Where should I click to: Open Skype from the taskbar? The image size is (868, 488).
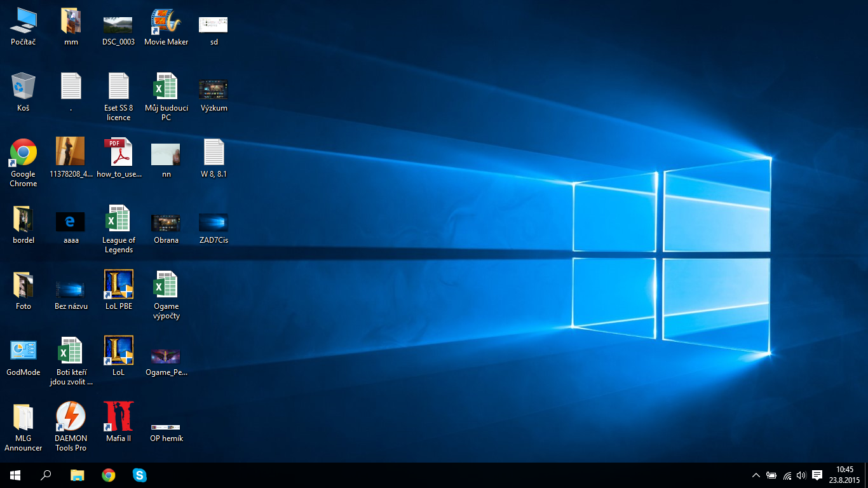139,475
